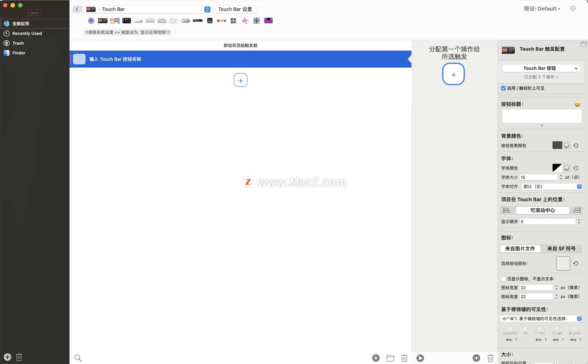The width and height of the screenshot is (588, 364).
Task: Toggle the side panel window icon
Action: (x=583, y=44)
